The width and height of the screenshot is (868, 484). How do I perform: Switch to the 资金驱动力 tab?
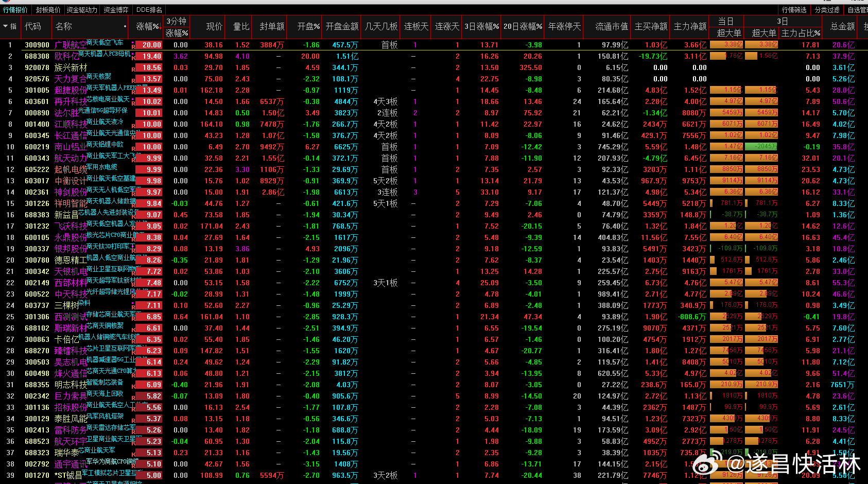click(82, 10)
